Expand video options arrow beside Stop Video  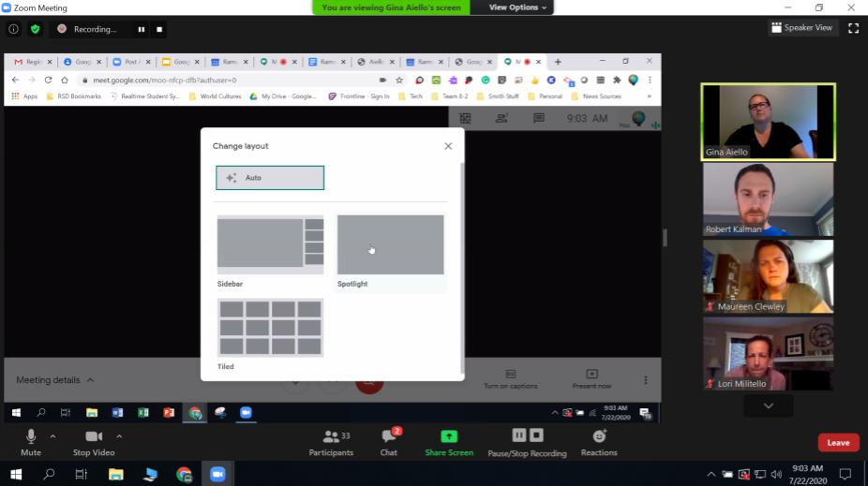click(x=119, y=436)
